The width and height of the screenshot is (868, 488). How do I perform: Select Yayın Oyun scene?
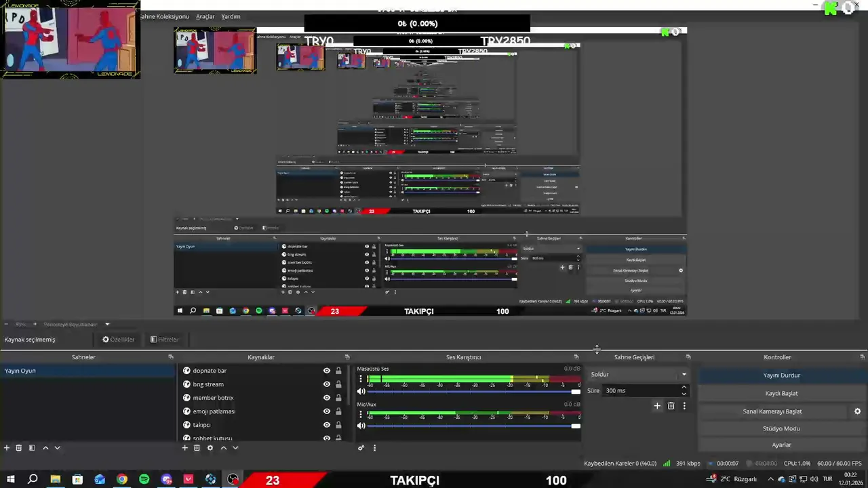tap(87, 371)
